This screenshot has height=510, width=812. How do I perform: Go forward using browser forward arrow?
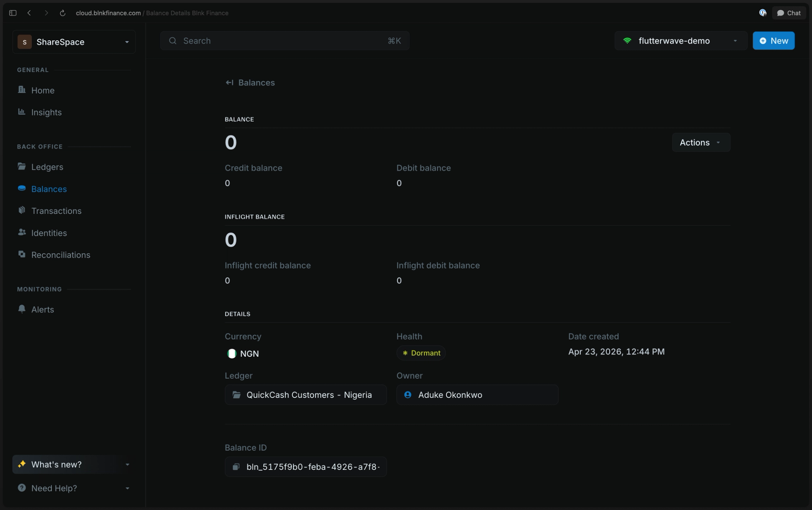(x=46, y=13)
